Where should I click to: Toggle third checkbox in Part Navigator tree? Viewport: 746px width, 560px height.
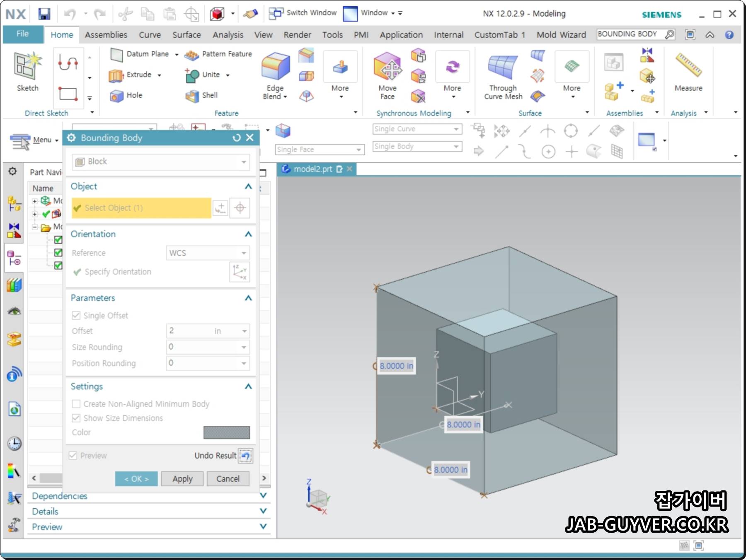[x=58, y=266]
